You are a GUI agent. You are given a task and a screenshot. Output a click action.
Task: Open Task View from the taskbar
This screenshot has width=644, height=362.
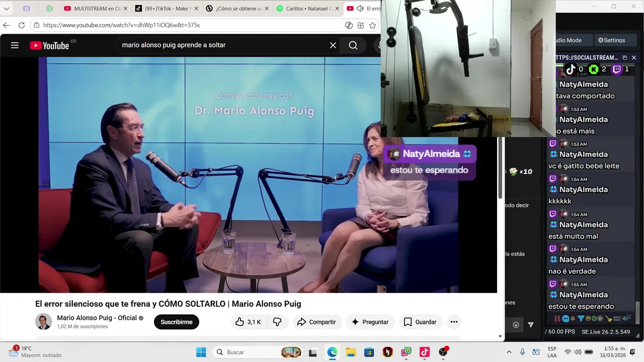(313, 352)
